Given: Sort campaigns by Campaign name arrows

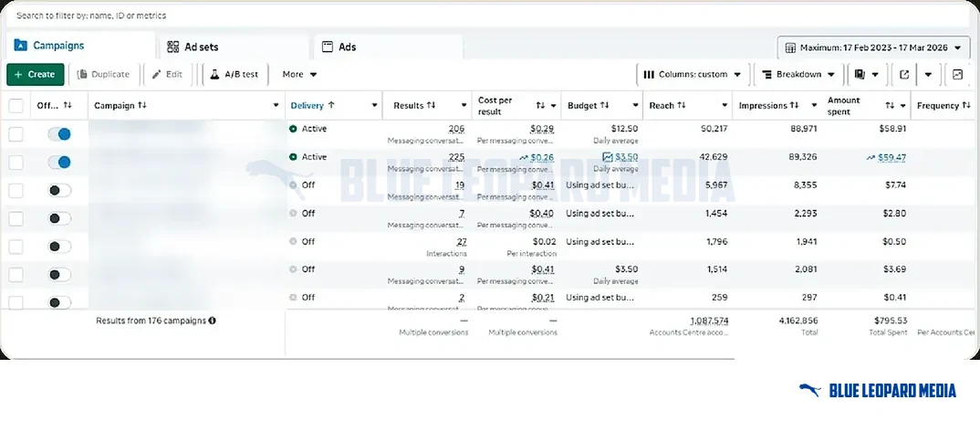Looking at the screenshot, I should [141, 106].
